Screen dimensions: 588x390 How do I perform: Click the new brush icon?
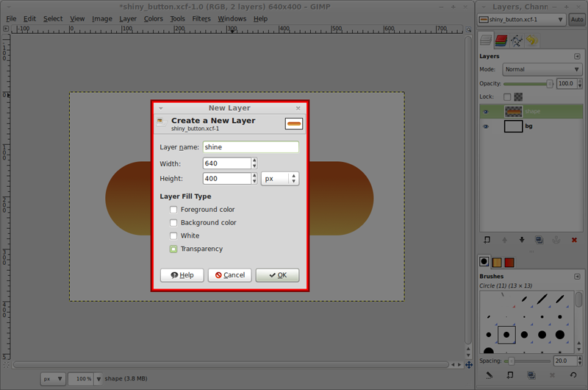pos(510,375)
